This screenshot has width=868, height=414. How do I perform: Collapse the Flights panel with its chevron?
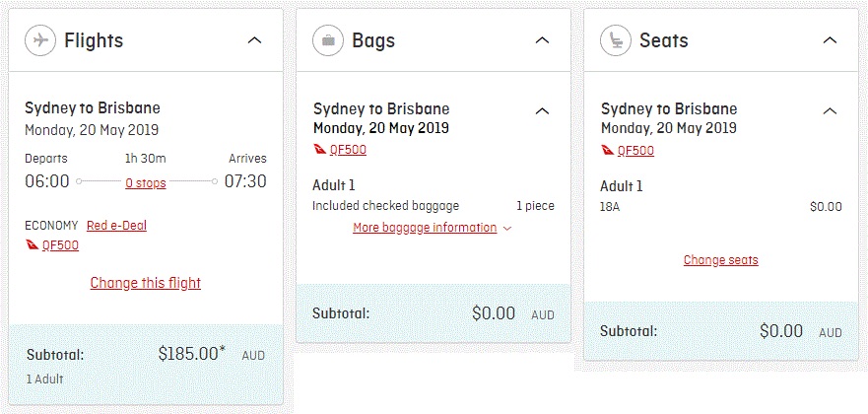click(x=254, y=40)
